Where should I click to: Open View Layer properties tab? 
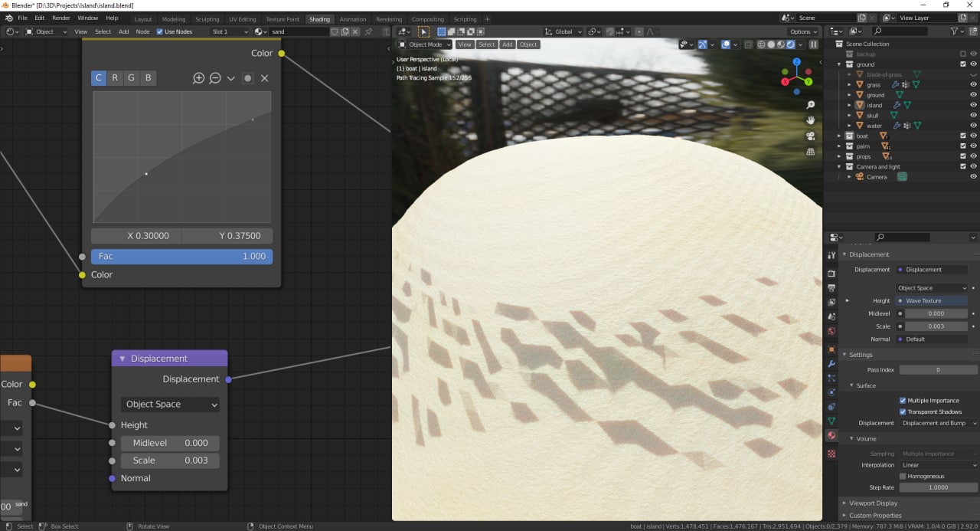pyautogui.click(x=831, y=302)
